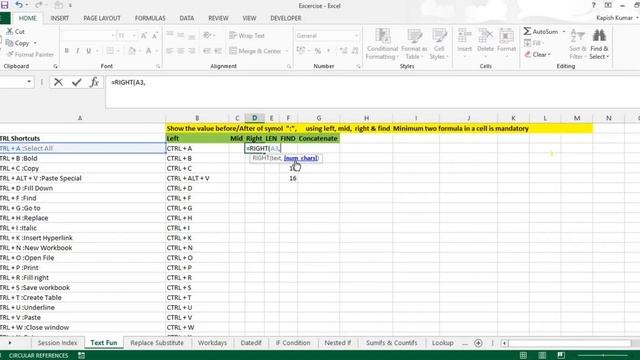This screenshot has height=360, width=640.
Task: Click the Find & Select binoculars icon
Action: click(x=599, y=36)
